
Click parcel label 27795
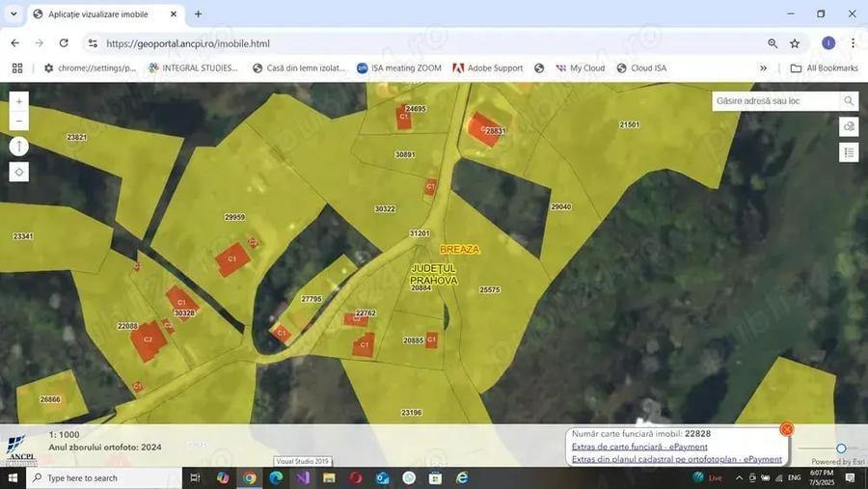tap(312, 298)
